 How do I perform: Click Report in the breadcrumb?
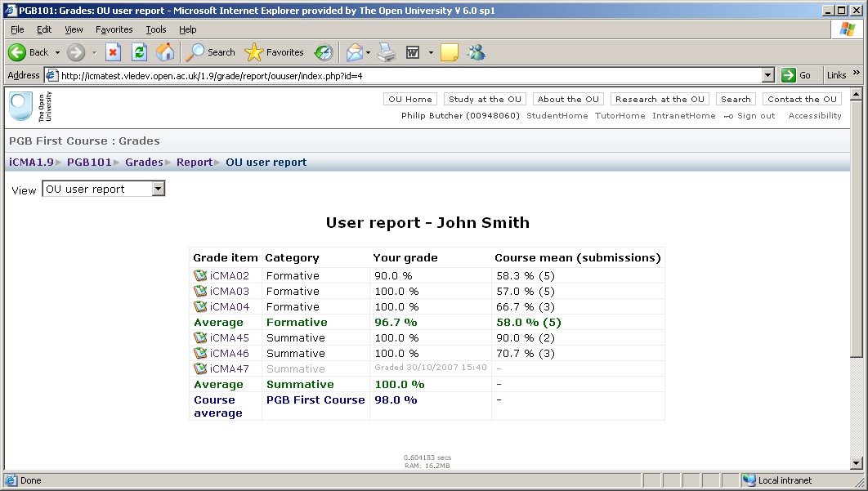[x=195, y=163]
